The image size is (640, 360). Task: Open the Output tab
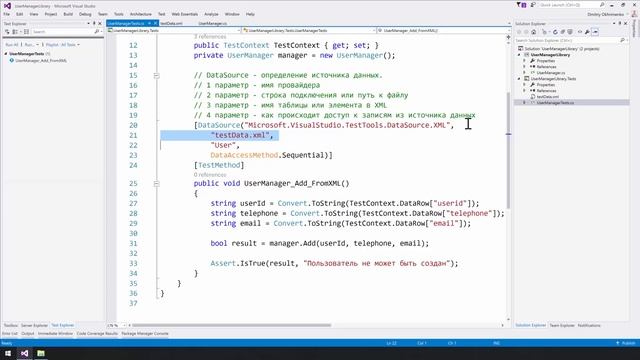[28, 334]
